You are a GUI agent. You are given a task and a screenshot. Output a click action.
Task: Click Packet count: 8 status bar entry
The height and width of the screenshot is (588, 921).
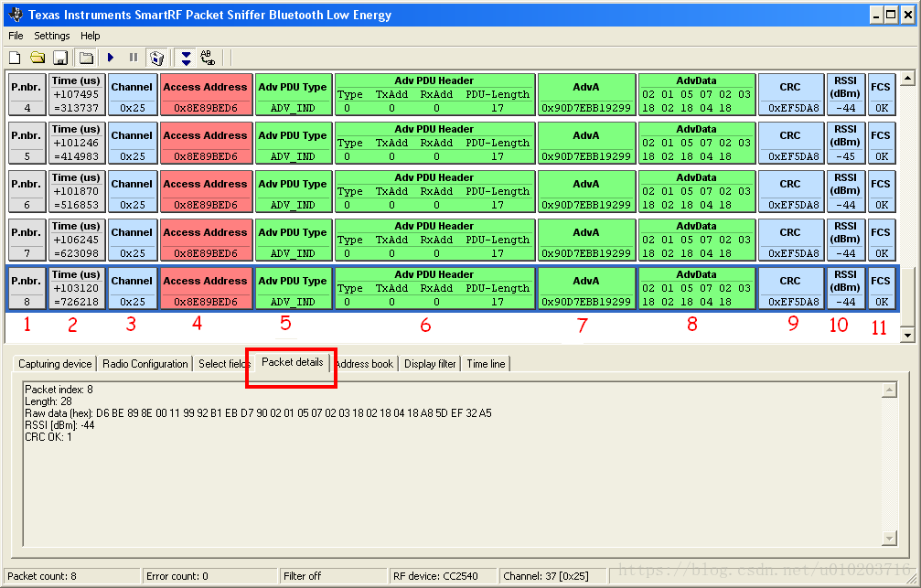click(71, 576)
